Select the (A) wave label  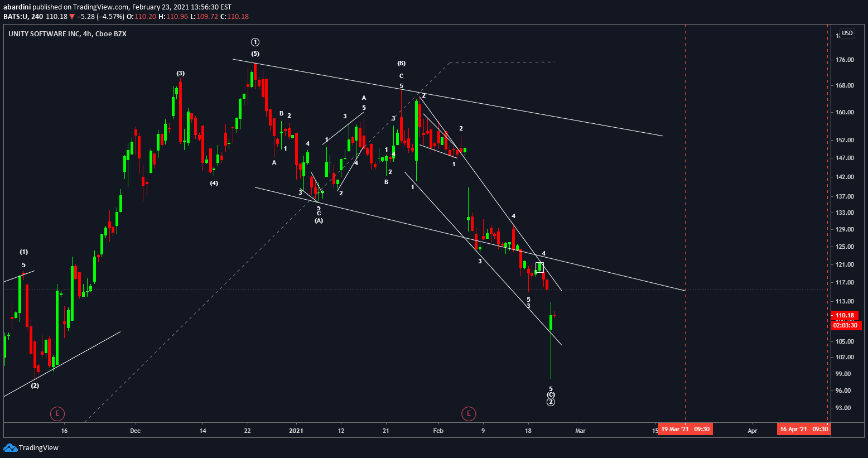pos(319,221)
